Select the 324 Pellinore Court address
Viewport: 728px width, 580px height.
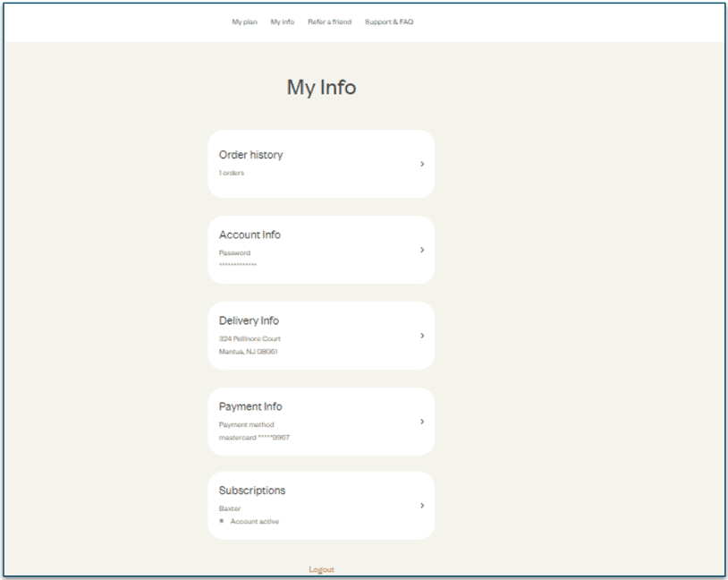point(250,338)
